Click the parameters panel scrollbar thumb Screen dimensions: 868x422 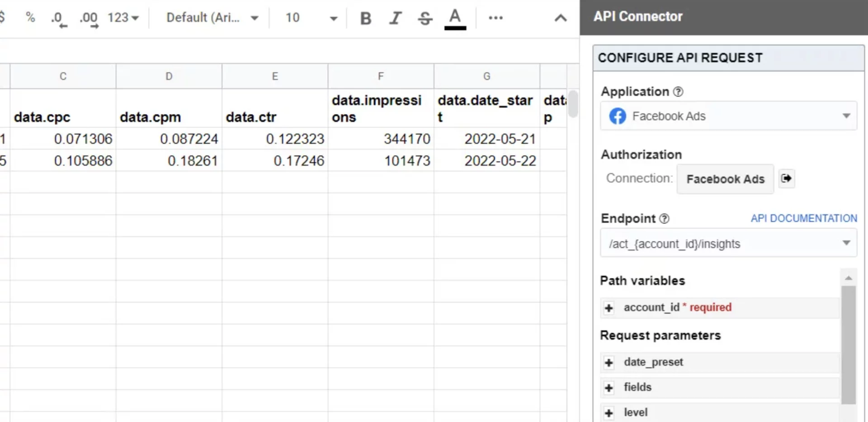click(x=849, y=344)
